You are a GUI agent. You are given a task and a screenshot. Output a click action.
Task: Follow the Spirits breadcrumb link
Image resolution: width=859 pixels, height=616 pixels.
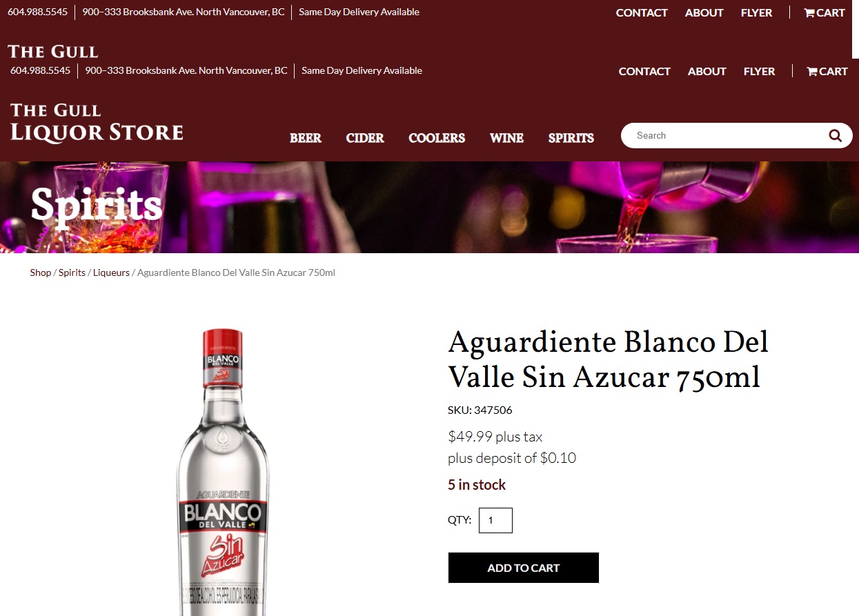pos(72,272)
